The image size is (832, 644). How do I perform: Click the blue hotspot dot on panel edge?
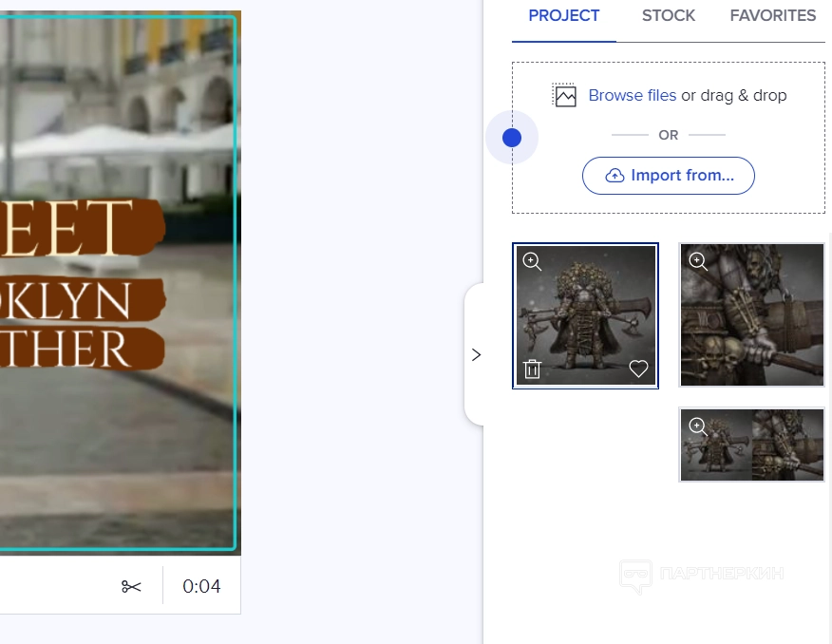pos(512,138)
